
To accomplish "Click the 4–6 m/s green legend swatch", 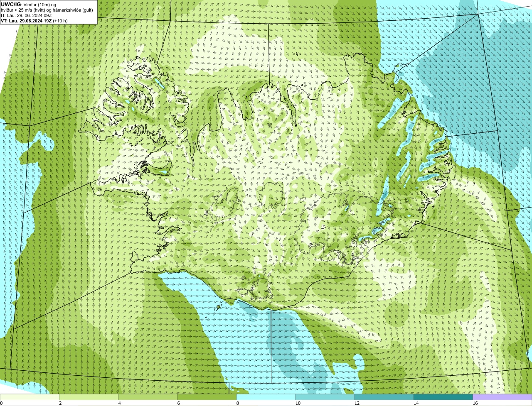I will coord(148,397).
